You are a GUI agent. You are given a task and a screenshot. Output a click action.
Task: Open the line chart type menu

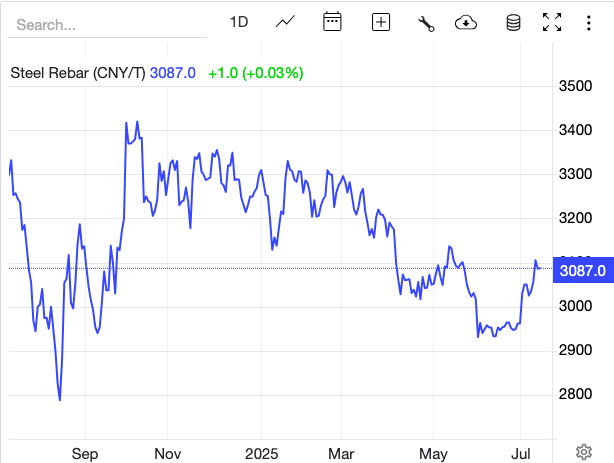[x=285, y=22]
